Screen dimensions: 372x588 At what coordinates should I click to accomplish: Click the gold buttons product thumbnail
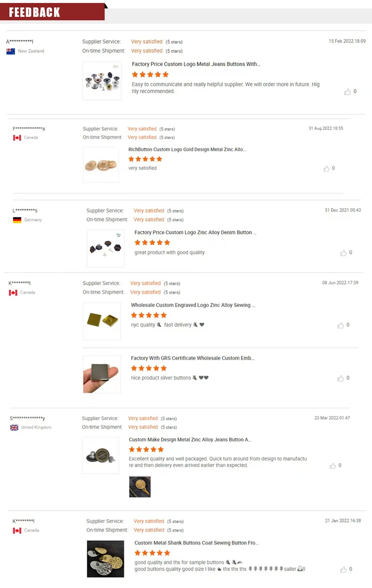pos(101,165)
